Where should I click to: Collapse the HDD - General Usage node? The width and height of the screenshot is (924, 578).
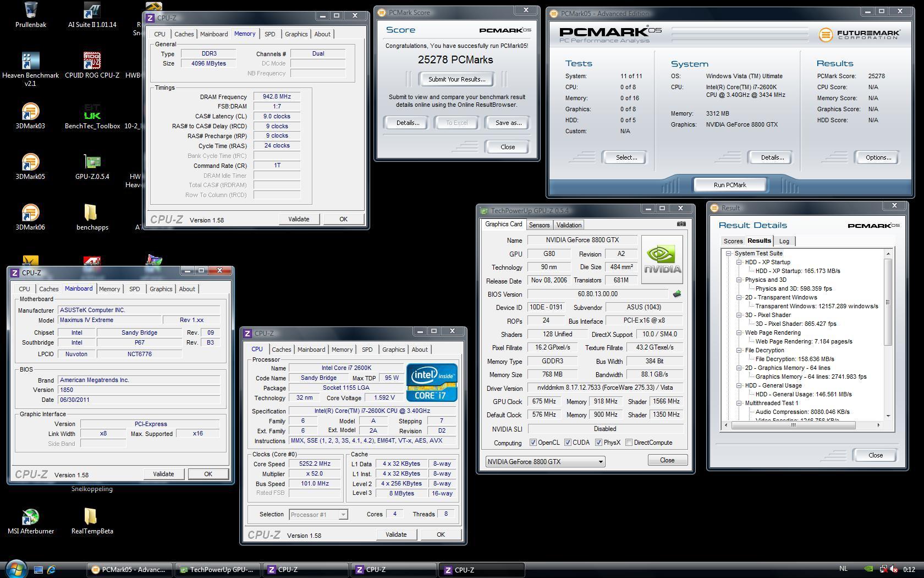(739, 385)
